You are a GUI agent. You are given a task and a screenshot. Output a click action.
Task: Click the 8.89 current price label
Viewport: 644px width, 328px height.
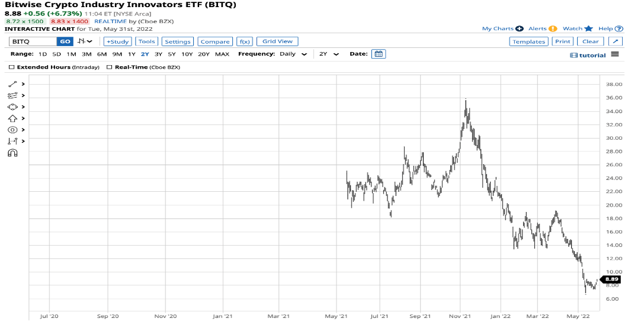click(x=611, y=279)
